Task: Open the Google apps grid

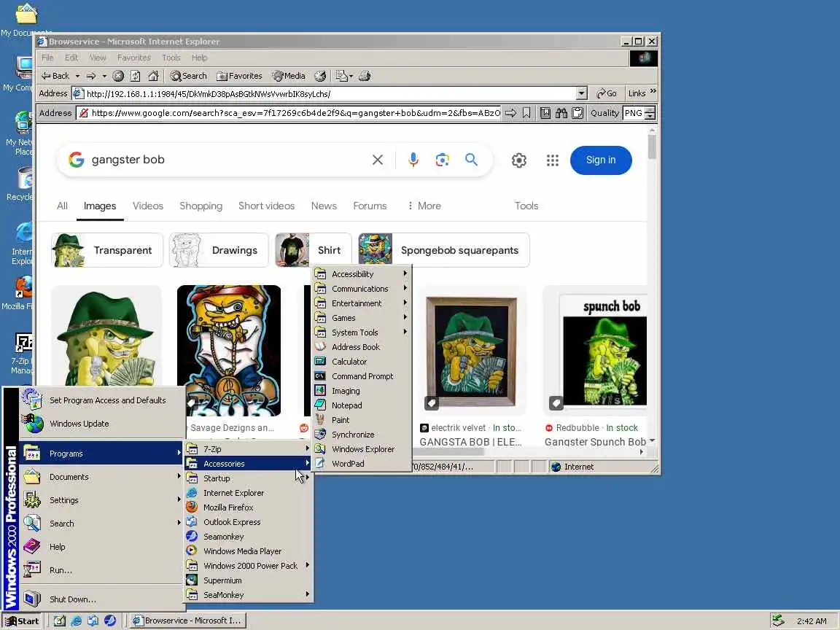Action: pos(552,160)
